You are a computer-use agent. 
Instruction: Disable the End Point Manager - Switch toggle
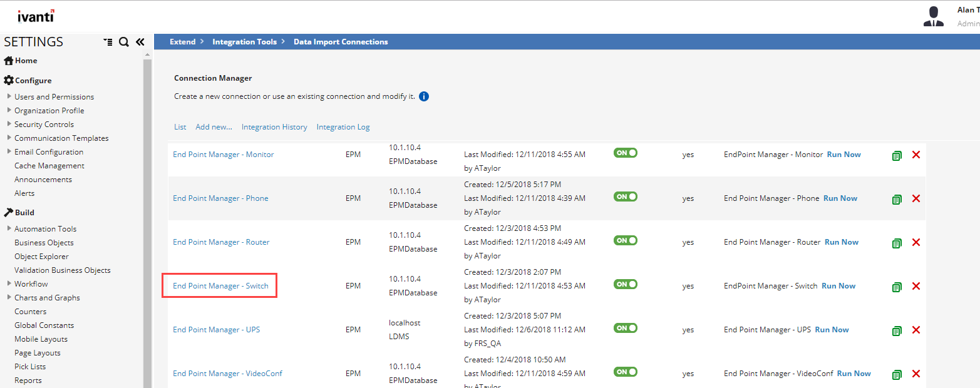coord(625,284)
